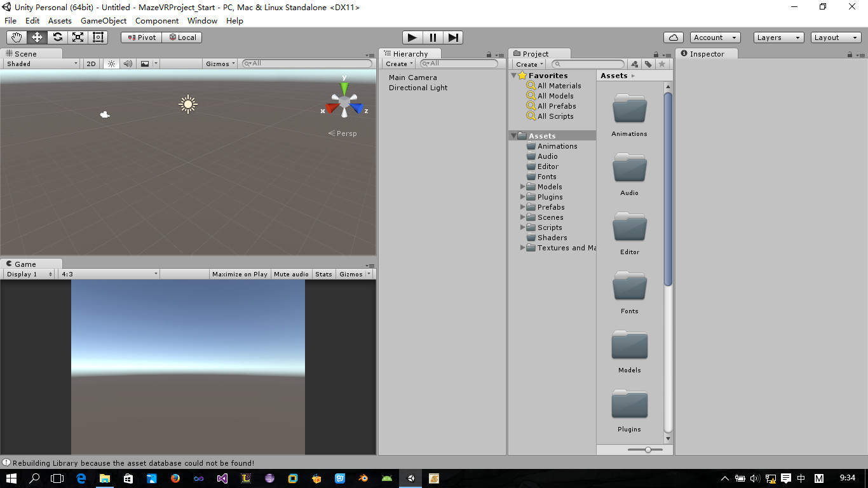
Task: Switch to the Inspector tab
Action: pos(707,54)
